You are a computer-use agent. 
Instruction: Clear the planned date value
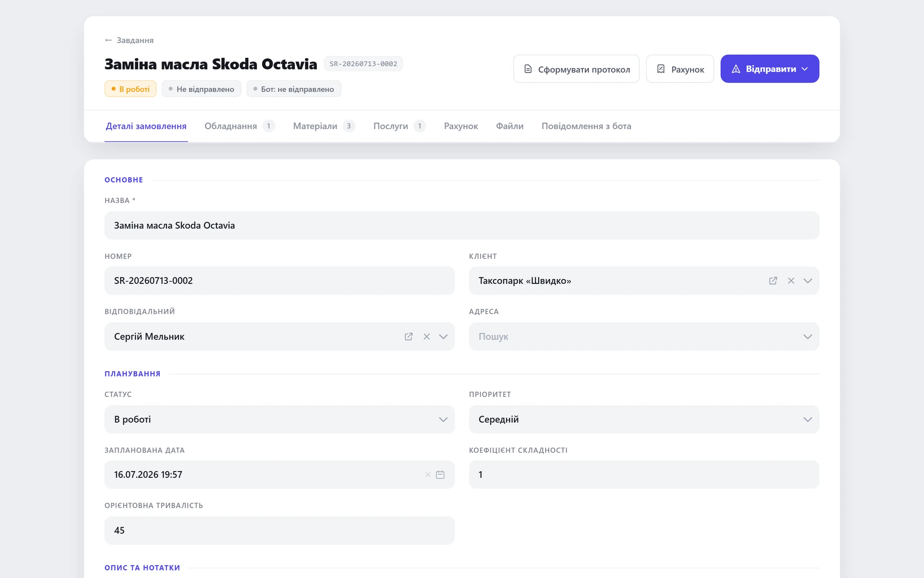point(428,475)
